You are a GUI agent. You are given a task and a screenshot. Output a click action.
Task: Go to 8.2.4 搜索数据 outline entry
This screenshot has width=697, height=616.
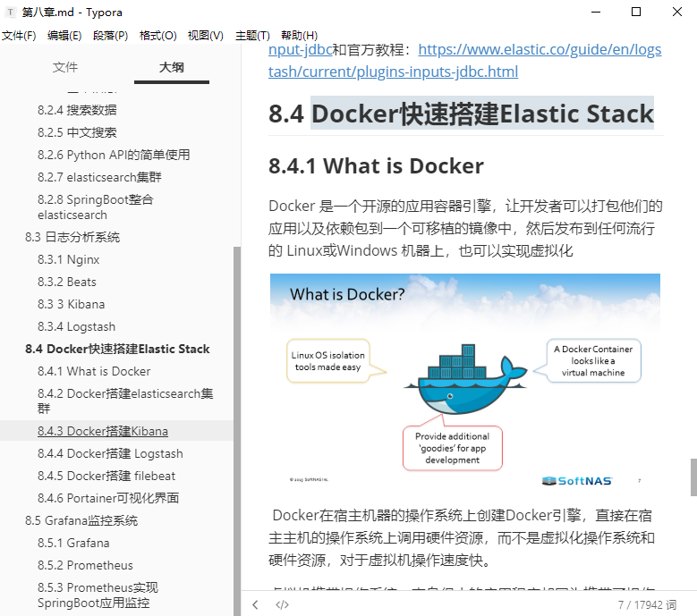point(77,110)
